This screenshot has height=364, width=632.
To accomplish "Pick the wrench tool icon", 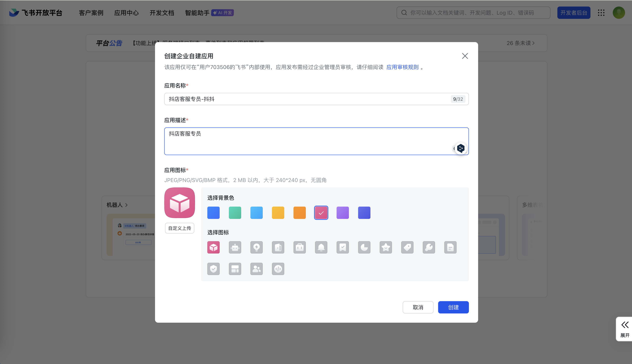I will click(429, 247).
